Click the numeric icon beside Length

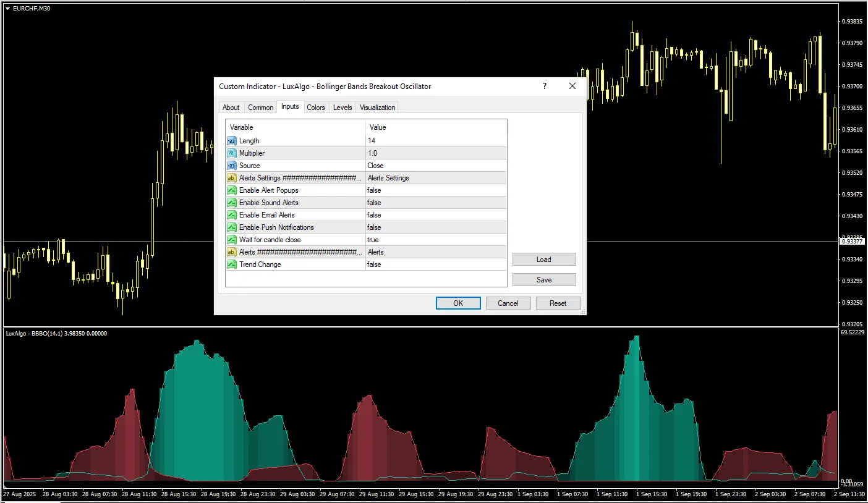(231, 141)
